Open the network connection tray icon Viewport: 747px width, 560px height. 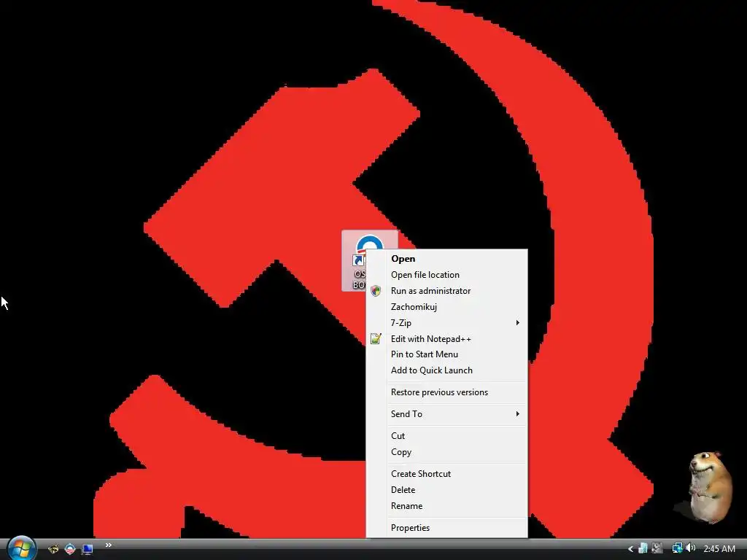tap(677, 548)
